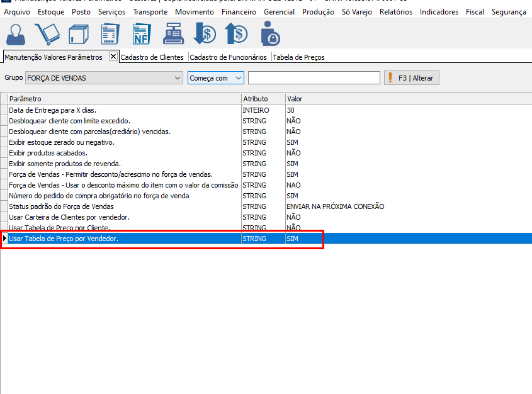Screen dimensions: 532x394
Task: Click the dollar down-arrow icon
Action: click(205, 33)
